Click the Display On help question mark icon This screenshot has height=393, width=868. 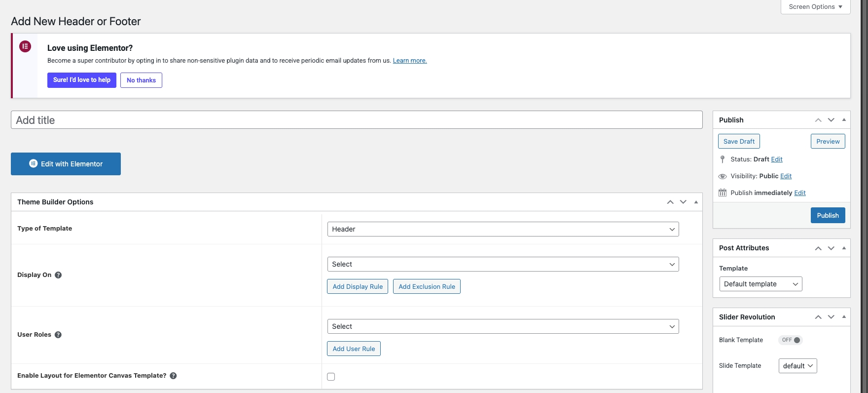click(58, 275)
